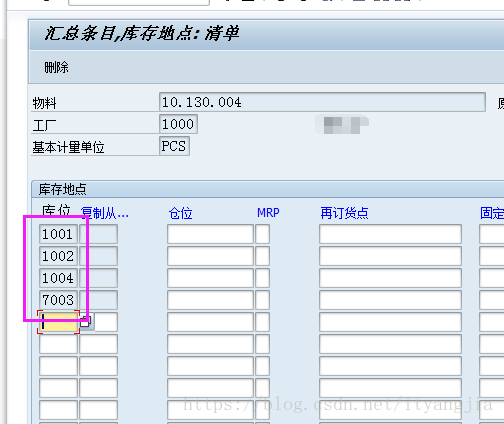Click 再订货点 field in row 1001
The height and width of the screenshot is (424, 504).
[x=390, y=234]
